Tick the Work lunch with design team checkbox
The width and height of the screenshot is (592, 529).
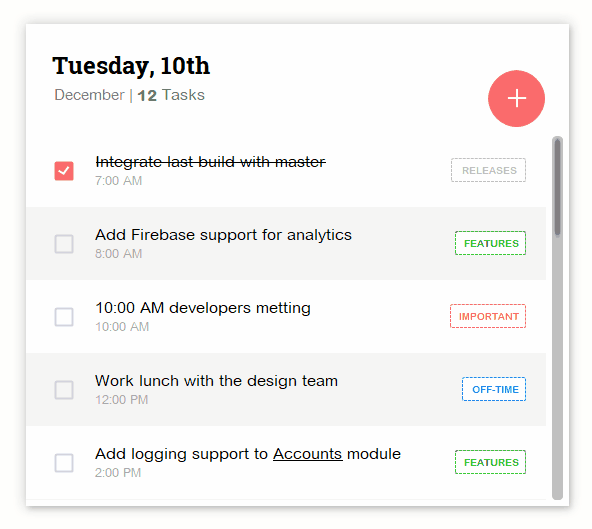pyautogui.click(x=64, y=390)
